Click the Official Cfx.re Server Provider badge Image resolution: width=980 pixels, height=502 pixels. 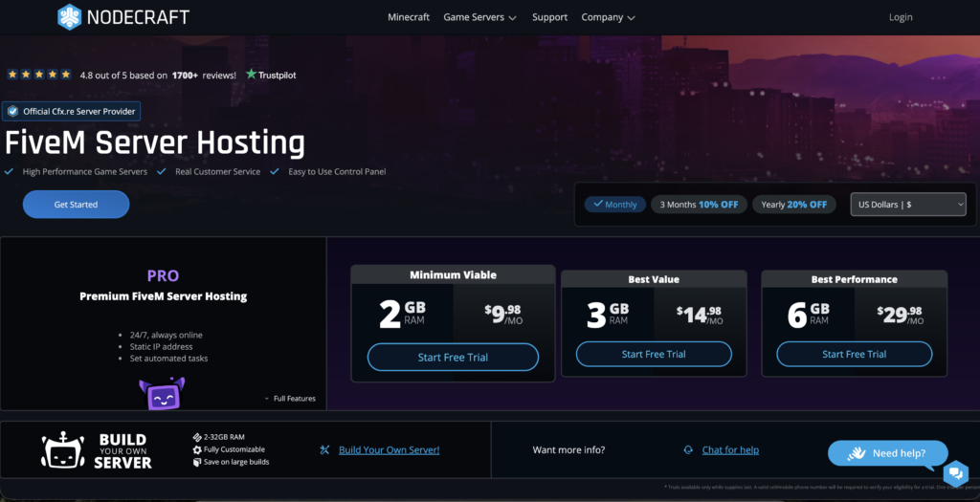tap(71, 111)
